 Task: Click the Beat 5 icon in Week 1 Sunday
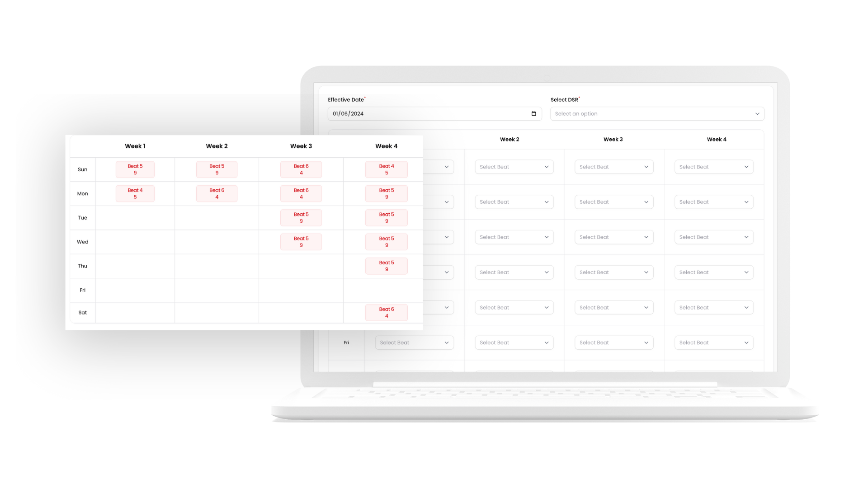click(x=134, y=169)
